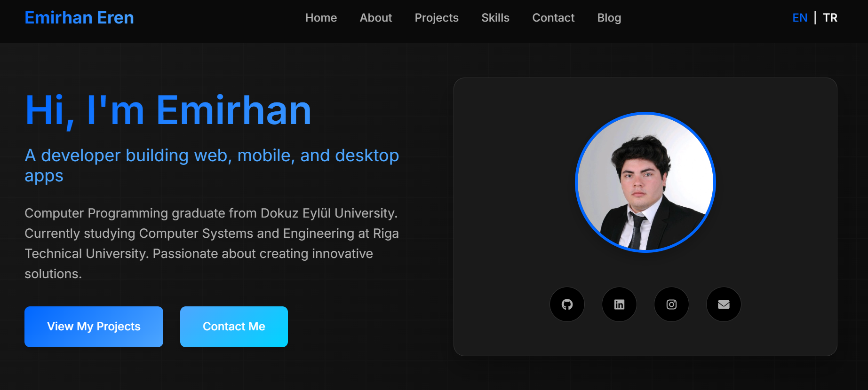Click the 'A developer building web' subtitle
Image resolution: width=868 pixels, height=390 pixels.
pyautogui.click(x=212, y=165)
